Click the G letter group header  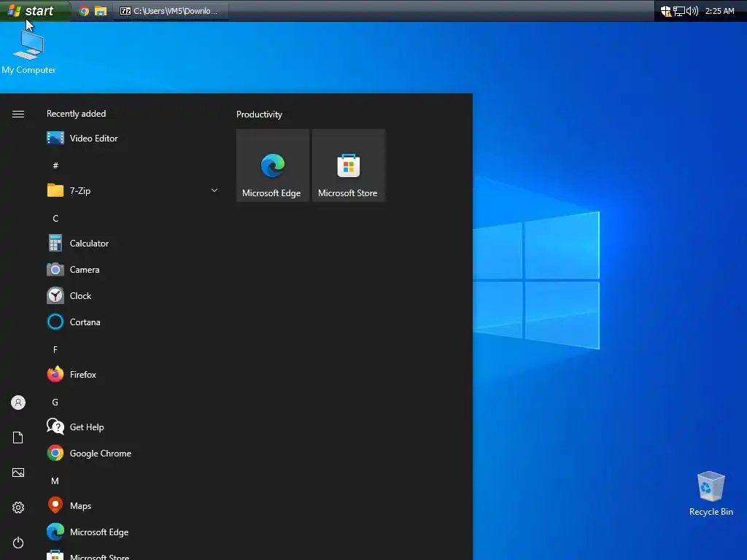click(x=55, y=402)
